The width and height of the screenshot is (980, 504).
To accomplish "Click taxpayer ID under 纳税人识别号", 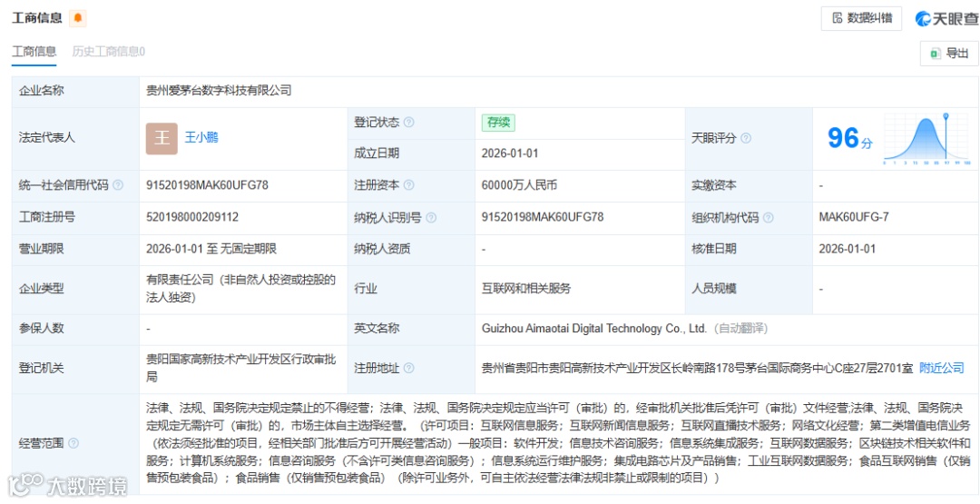I will (544, 217).
